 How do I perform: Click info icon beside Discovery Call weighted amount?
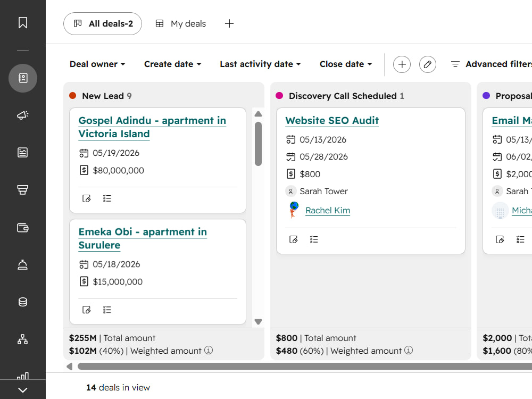(x=409, y=350)
